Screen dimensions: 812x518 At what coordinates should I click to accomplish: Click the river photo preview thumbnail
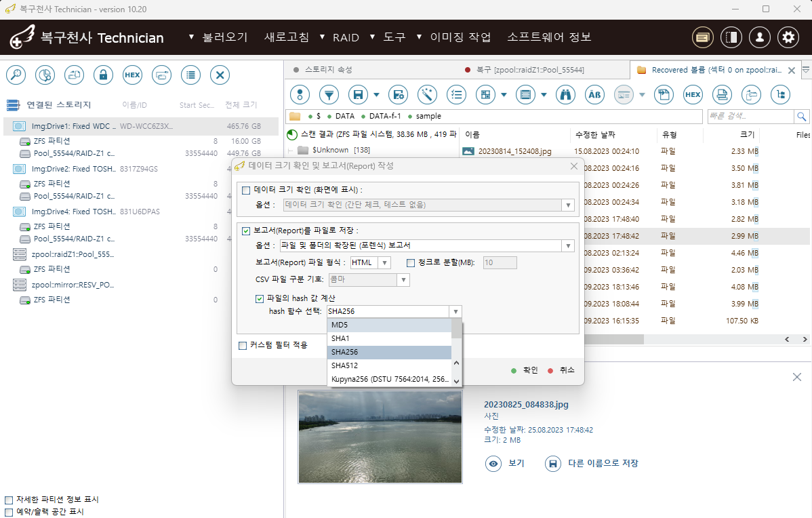tap(380, 437)
